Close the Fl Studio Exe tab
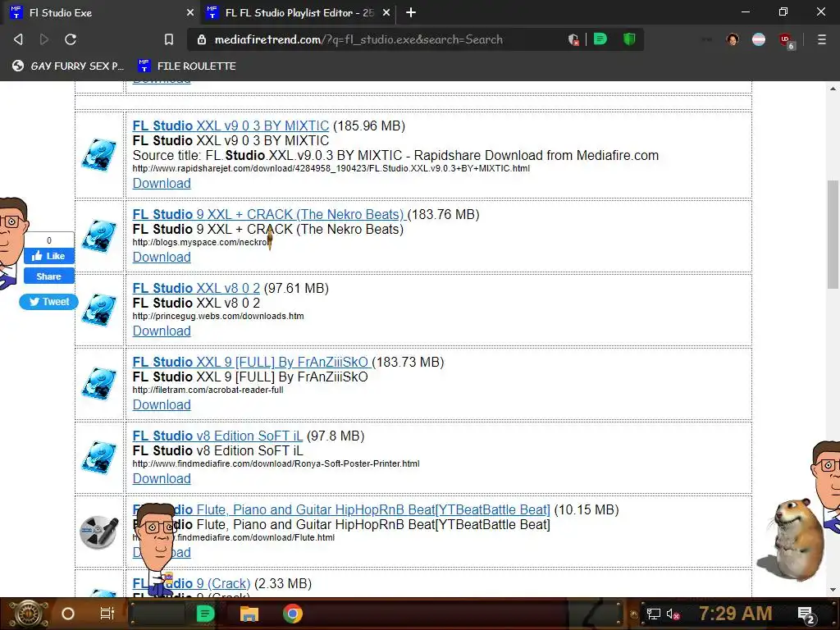 click(x=190, y=12)
